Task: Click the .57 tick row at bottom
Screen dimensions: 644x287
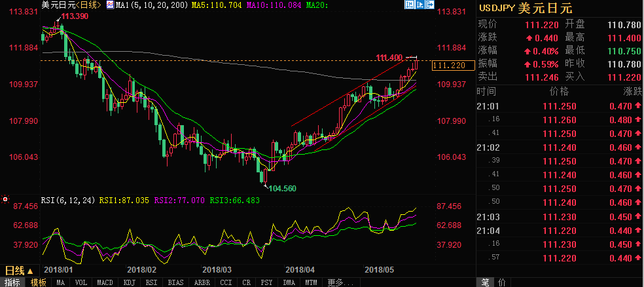Action: (560, 258)
